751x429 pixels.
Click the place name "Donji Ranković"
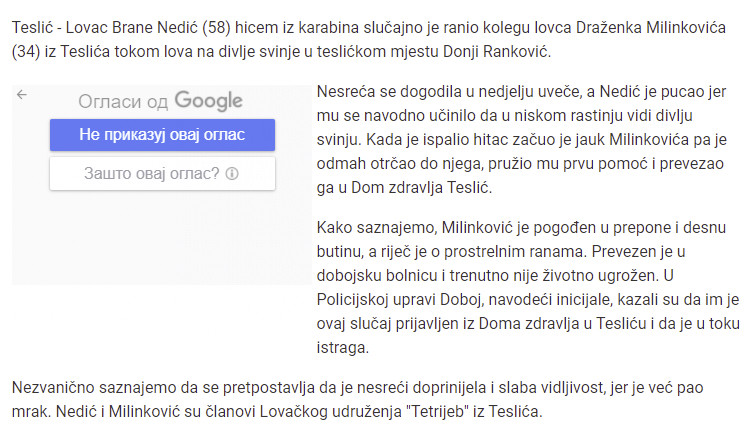coord(497,52)
